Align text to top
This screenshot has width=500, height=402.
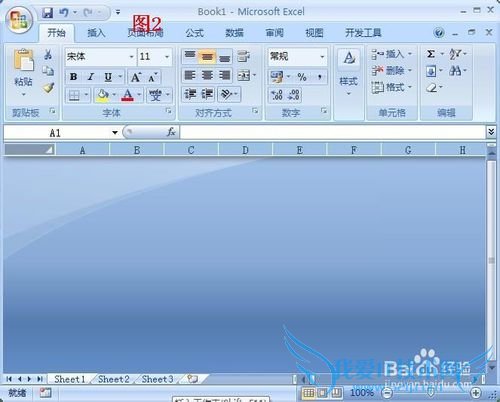190,57
